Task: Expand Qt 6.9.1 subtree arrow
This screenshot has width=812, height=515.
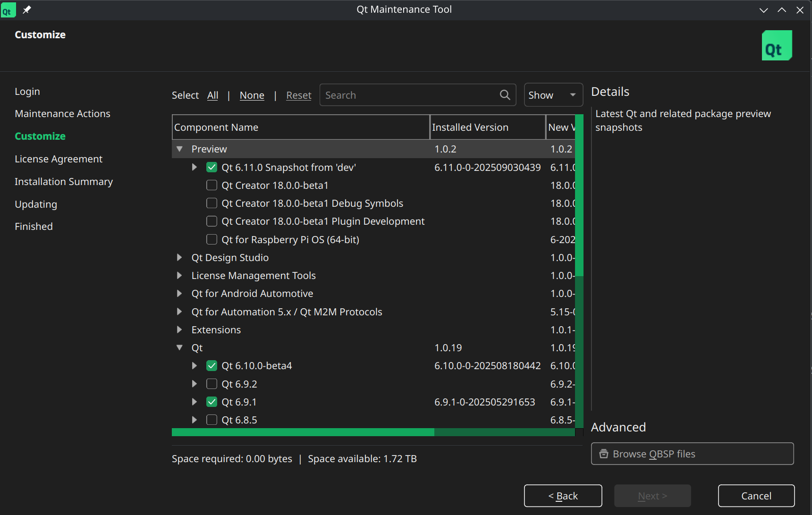Action: pyautogui.click(x=194, y=402)
